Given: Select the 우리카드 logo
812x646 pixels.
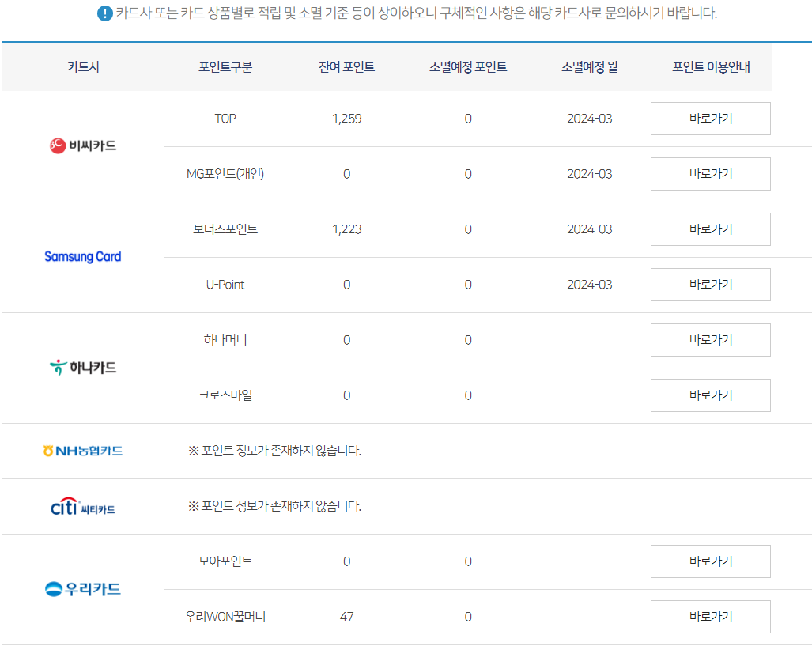Looking at the screenshot, I should coord(81,588).
